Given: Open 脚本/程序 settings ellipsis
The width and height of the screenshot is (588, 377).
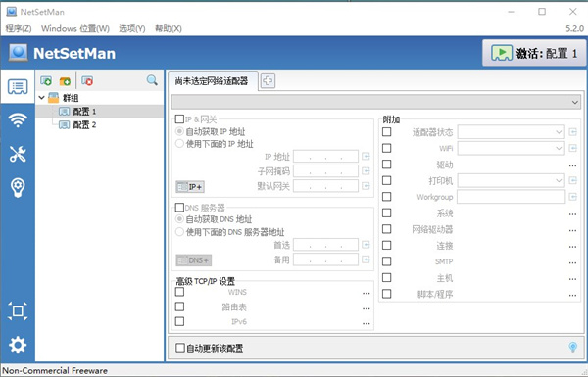Looking at the screenshot, I should (x=572, y=295).
